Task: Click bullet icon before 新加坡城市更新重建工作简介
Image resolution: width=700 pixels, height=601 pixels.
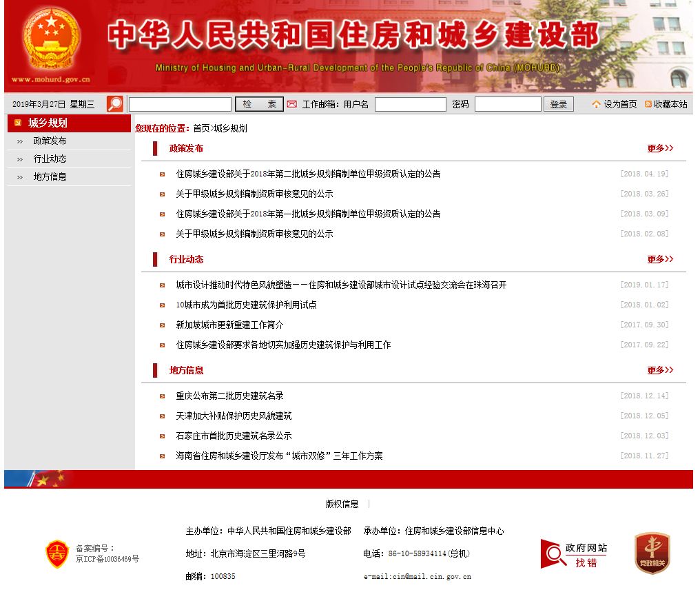Action: 163,325
